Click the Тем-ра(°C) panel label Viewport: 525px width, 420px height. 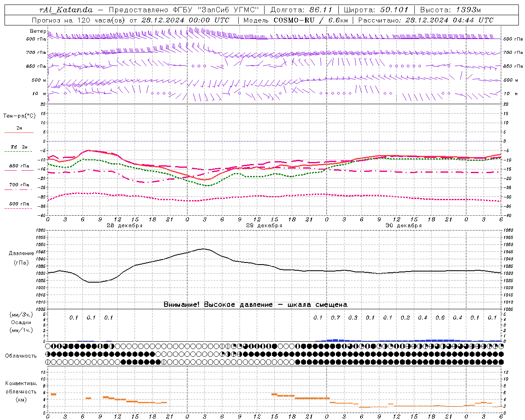19,116
